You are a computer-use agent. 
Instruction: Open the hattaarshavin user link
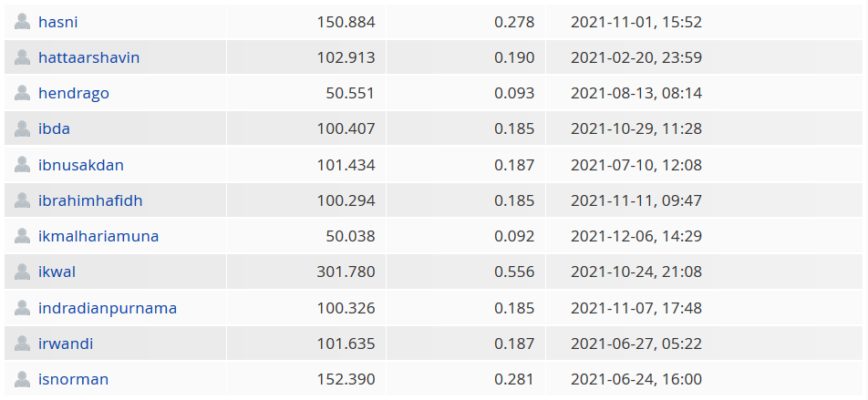[88, 57]
